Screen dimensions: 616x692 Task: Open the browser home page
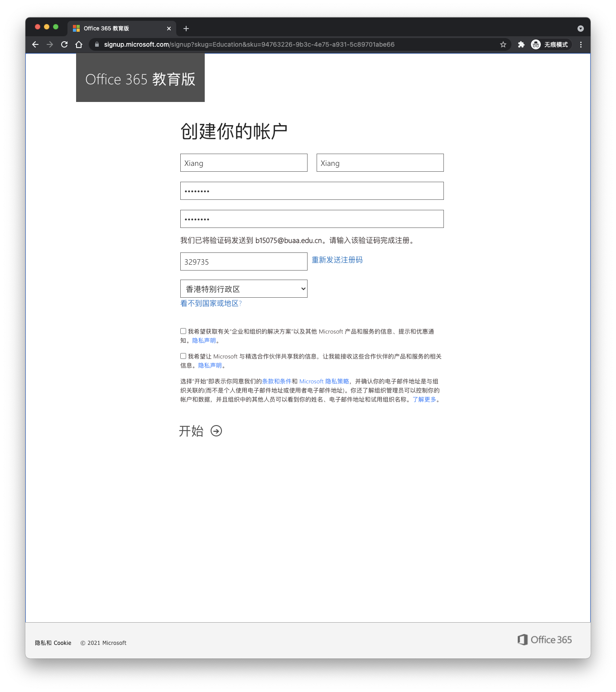tap(79, 44)
